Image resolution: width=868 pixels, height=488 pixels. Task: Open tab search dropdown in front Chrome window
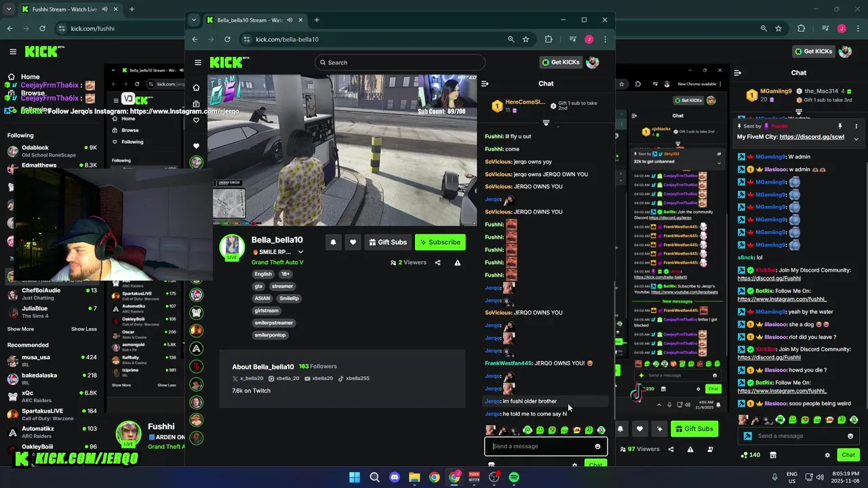[x=194, y=20]
